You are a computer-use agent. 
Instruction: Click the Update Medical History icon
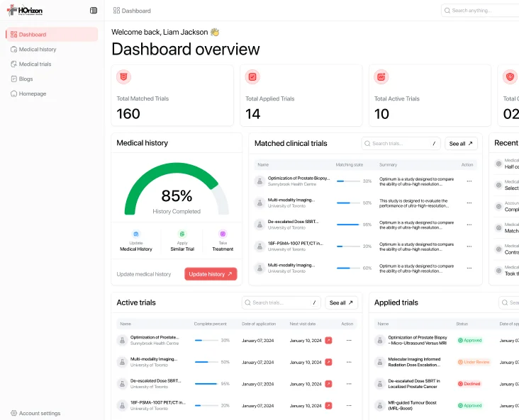point(136,234)
